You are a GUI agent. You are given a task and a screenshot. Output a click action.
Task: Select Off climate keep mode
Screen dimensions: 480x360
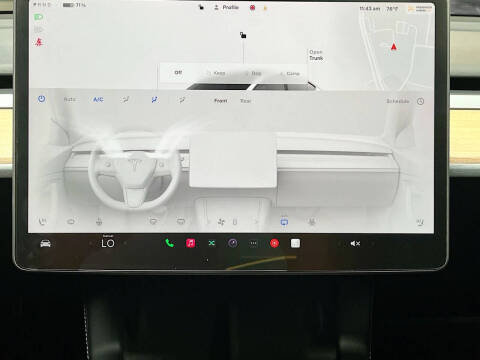(x=178, y=72)
